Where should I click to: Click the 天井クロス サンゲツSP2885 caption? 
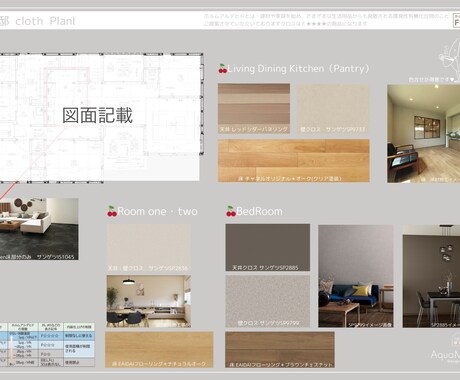(265, 267)
